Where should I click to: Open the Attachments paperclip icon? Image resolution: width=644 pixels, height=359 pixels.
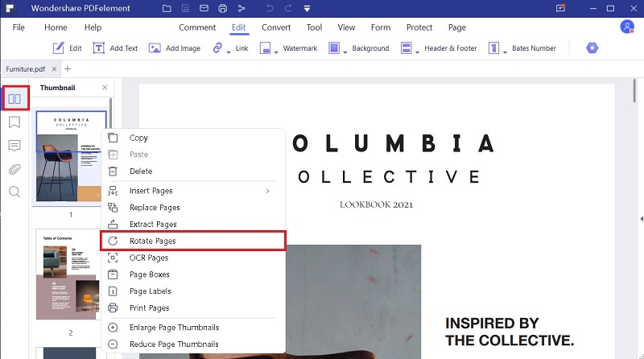(14, 169)
